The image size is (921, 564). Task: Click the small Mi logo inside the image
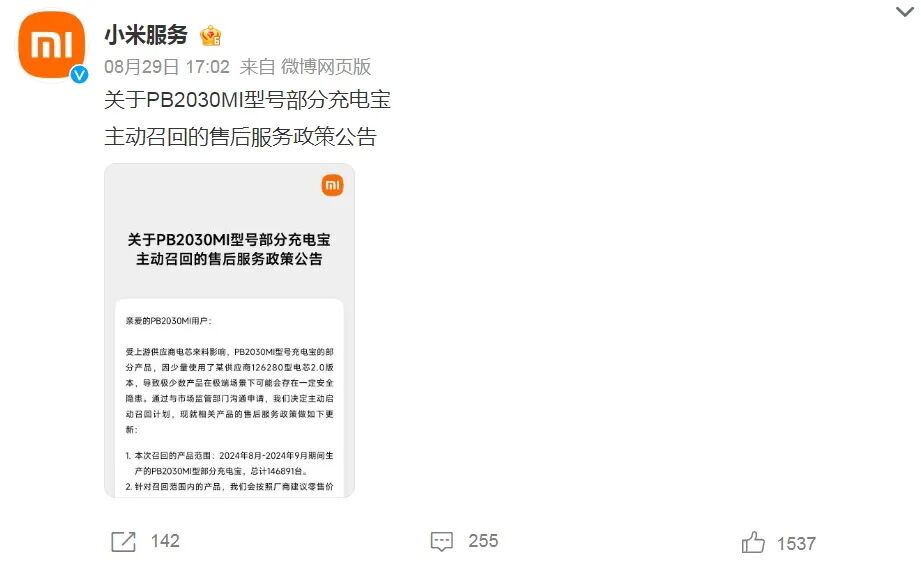[332, 186]
